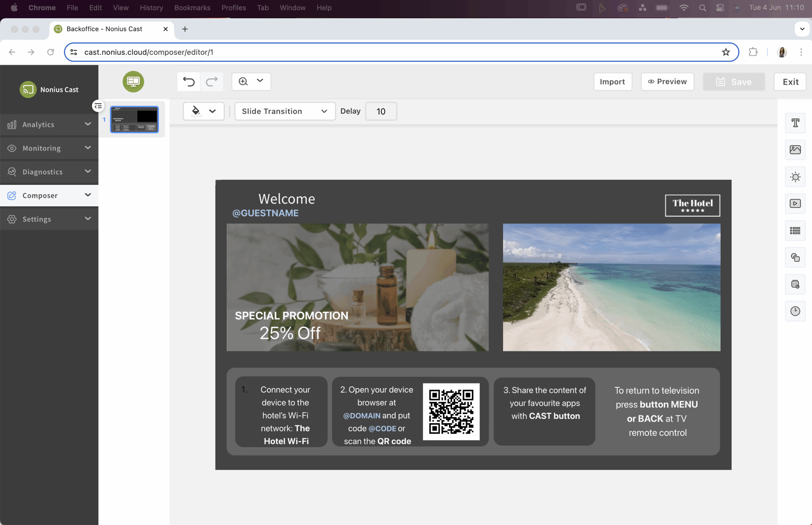Open the Slide Transition dropdown
Viewport: 812px width, 525px height.
click(285, 111)
